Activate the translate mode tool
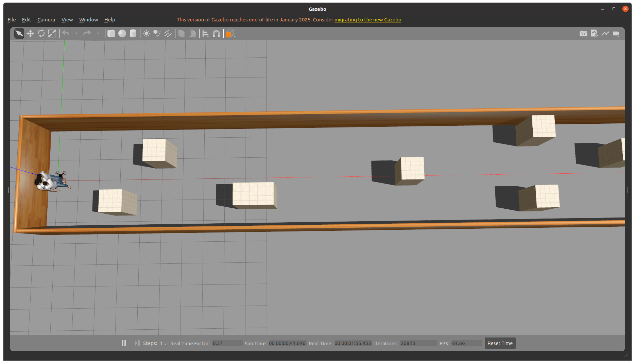Image resolution: width=635 pixels, height=364 pixels. [x=30, y=33]
